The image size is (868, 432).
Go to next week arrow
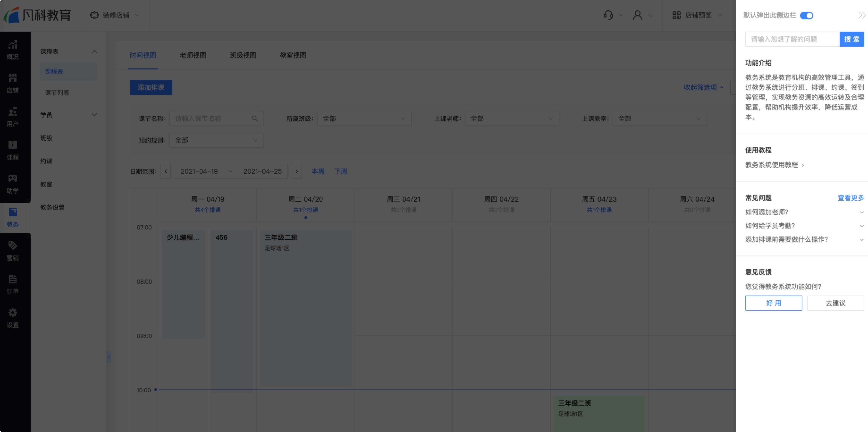click(296, 171)
